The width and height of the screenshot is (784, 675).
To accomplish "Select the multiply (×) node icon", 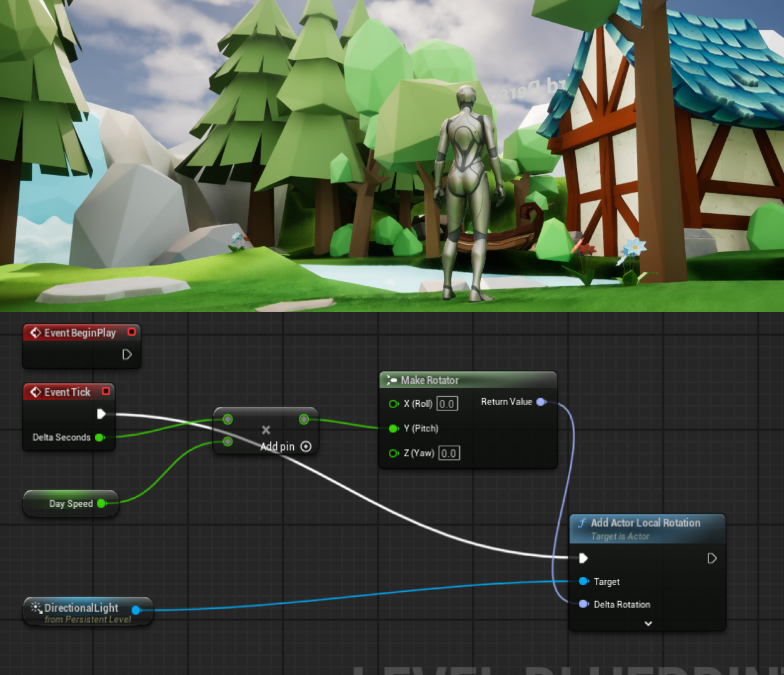I will tap(266, 429).
